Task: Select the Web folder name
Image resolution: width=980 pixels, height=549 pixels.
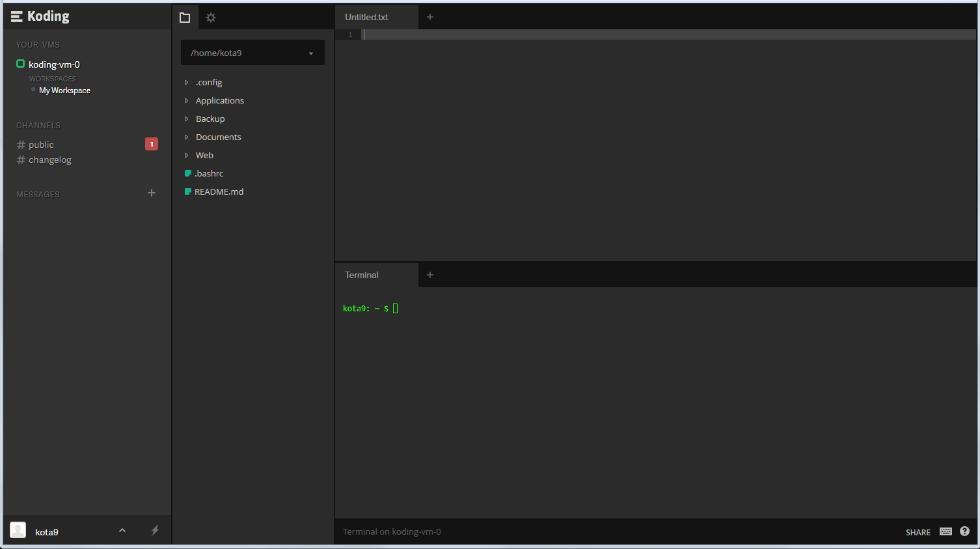Action: 204,155
